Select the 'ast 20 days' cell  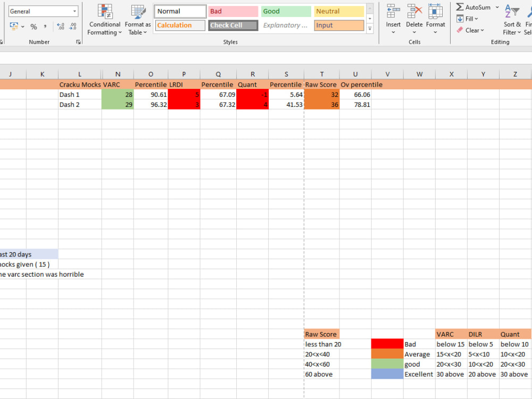[29, 254]
